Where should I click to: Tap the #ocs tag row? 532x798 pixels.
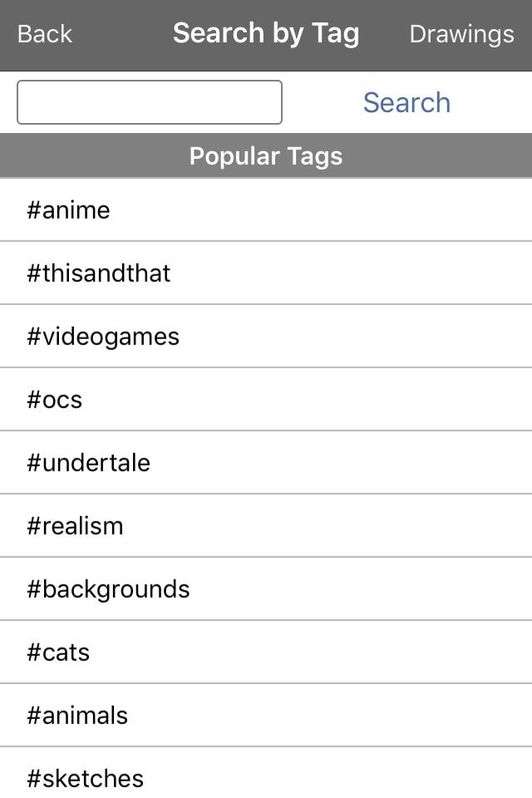click(55, 400)
